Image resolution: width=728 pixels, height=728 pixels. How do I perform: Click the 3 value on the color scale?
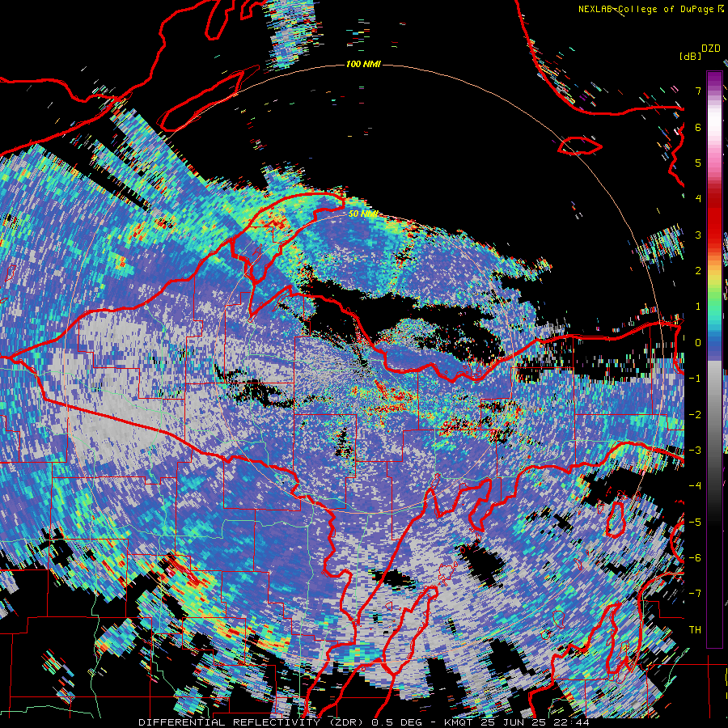[698, 235]
